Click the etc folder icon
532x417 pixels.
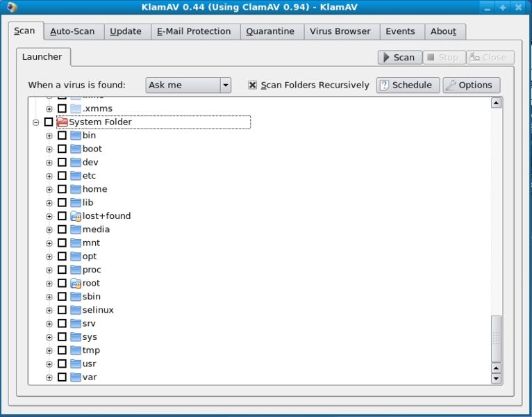[x=76, y=176]
